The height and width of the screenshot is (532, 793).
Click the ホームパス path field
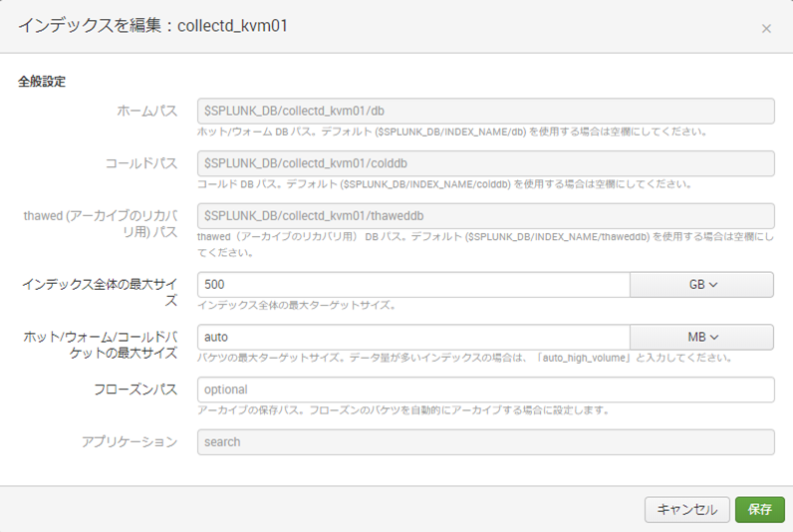pyautogui.click(x=485, y=111)
